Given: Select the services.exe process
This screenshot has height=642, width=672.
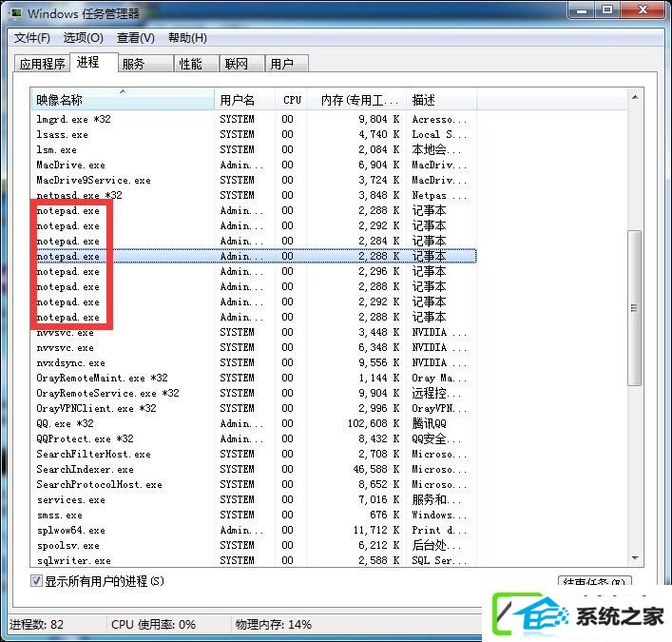Looking at the screenshot, I should tap(254, 500).
